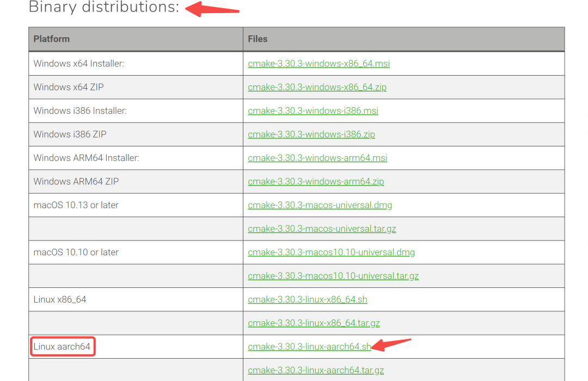Download cmake-3.30.3-windows-i386.msi file
The width and height of the screenshot is (588, 381).
[313, 111]
